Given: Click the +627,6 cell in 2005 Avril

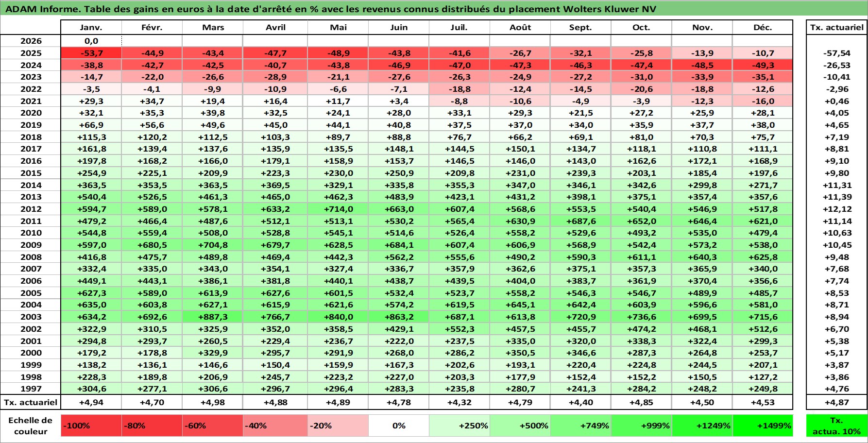Looking at the screenshot, I should [x=275, y=293].
